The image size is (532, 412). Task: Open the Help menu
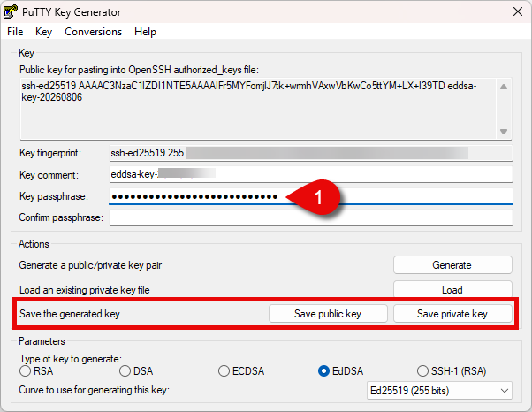coord(145,32)
